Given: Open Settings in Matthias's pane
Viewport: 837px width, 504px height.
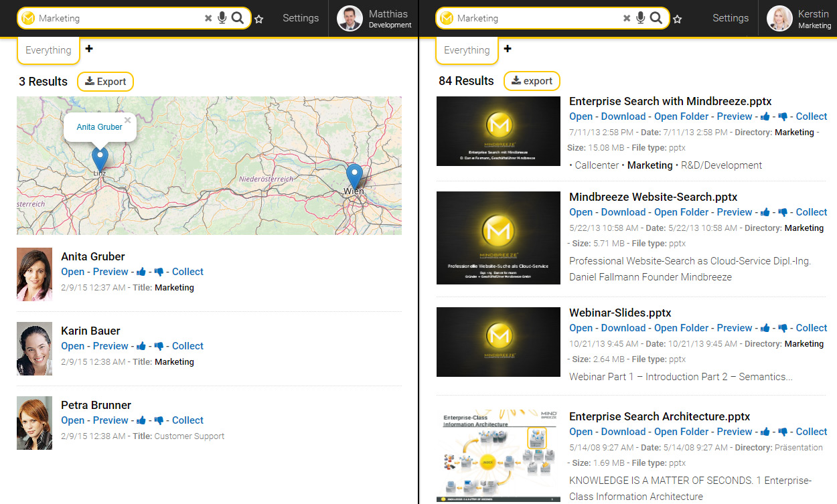Looking at the screenshot, I should (x=301, y=18).
